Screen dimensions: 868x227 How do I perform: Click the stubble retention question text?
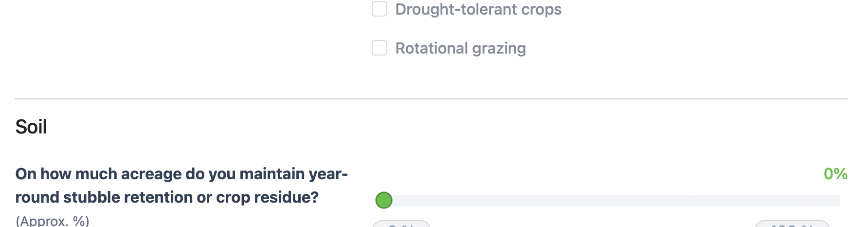point(181,186)
